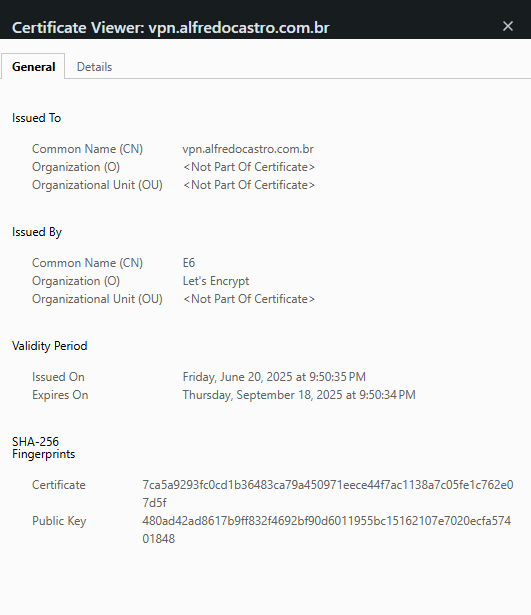The height and width of the screenshot is (615, 531).
Task: Click the Issued By section heading
Action: 37,232
